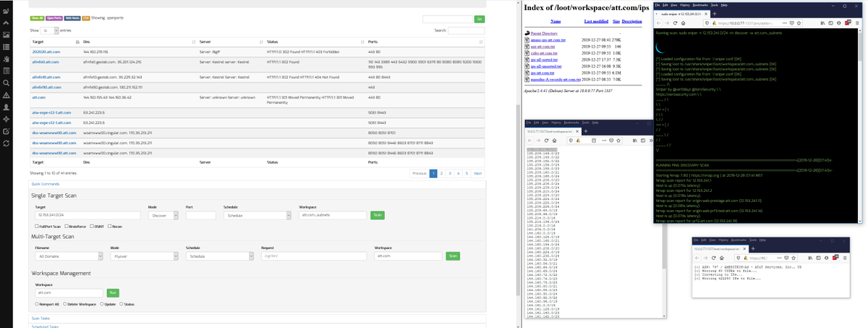Click the home icon in the sniper terminal browser
The width and height of the screenshot is (868, 328).
click(683, 23)
